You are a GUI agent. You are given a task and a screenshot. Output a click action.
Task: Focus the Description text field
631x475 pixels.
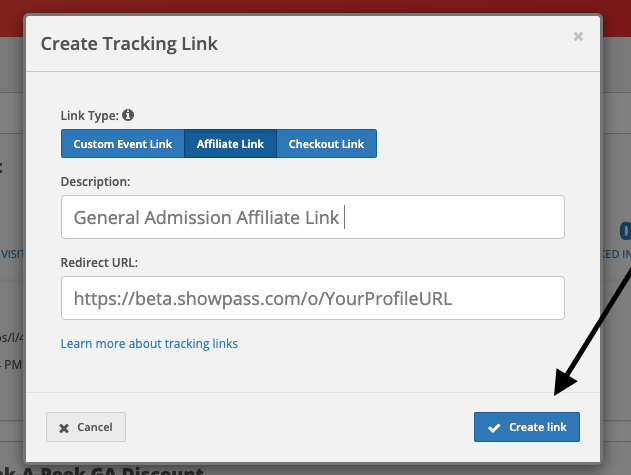[x=313, y=217]
